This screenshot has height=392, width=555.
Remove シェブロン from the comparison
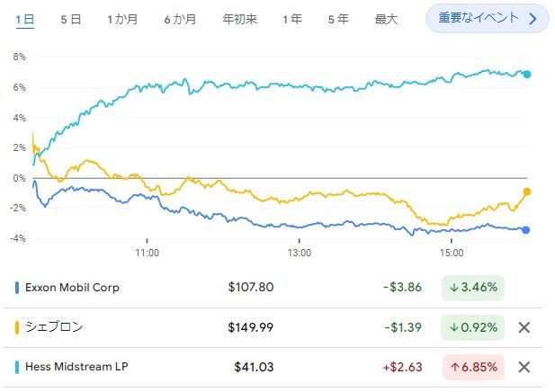click(524, 327)
